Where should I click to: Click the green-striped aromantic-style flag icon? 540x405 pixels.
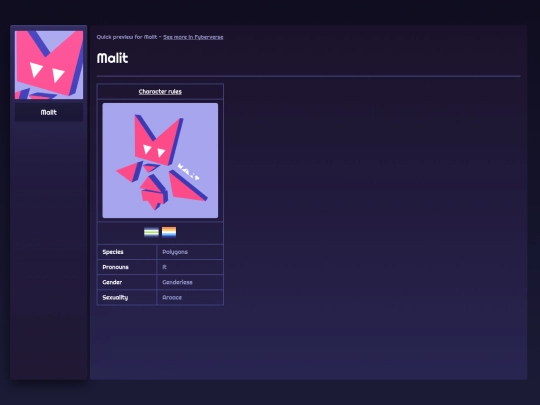151,232
